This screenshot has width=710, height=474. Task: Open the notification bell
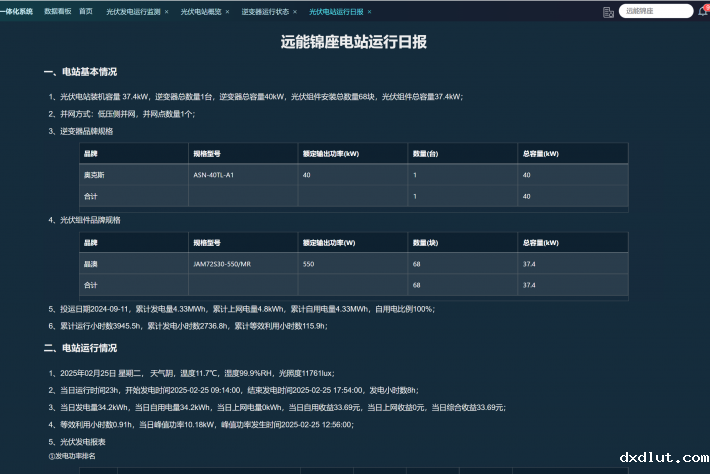[703, 11]
